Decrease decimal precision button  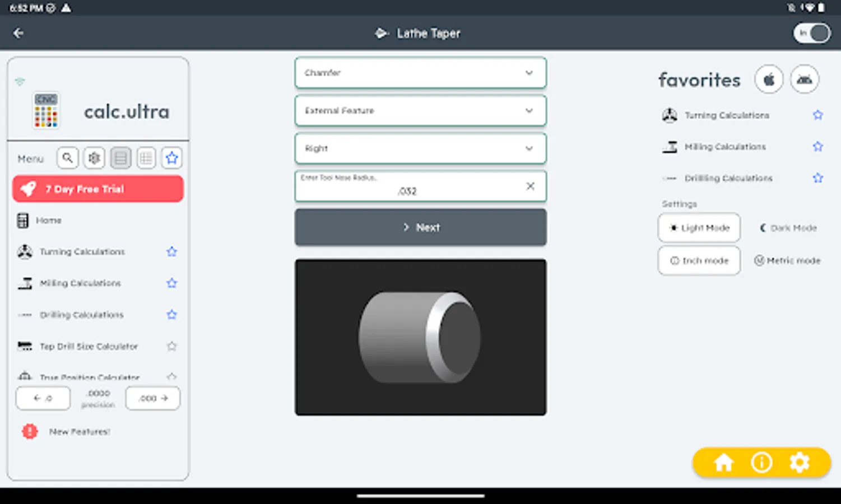pyautogui.click(x=43, y=398)
